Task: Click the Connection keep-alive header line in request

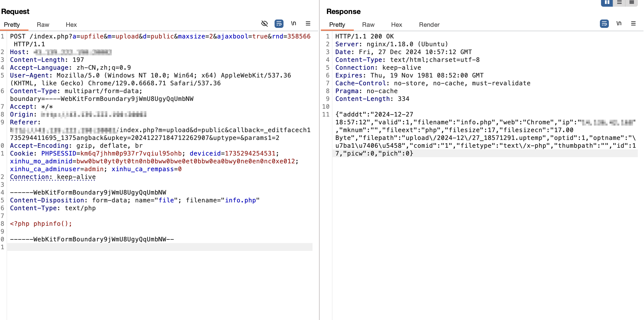Action: coord(53,177)
